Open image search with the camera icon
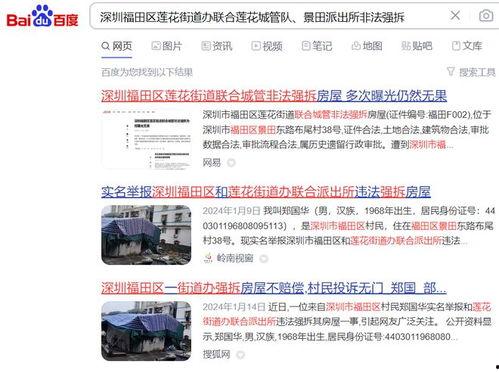Viewport: 499px width, 373px height. pyautogui.click(x=486, y=16)
